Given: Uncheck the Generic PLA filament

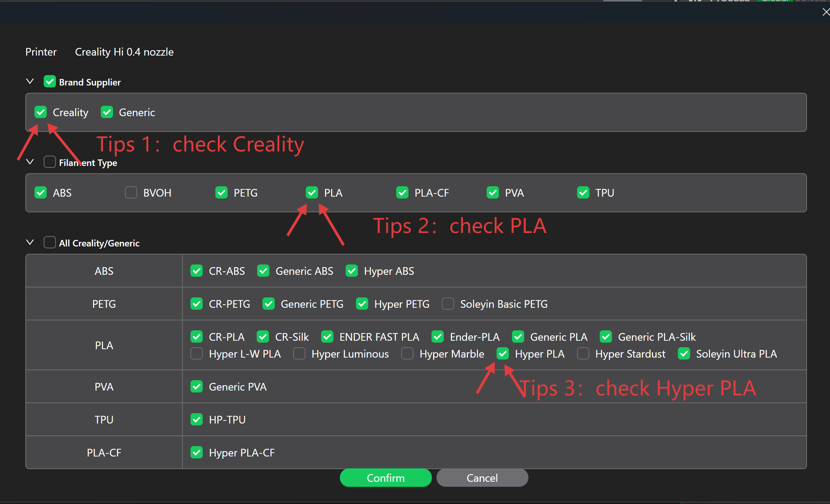Looking at the screenshot, I should click(x=518, y=337).
